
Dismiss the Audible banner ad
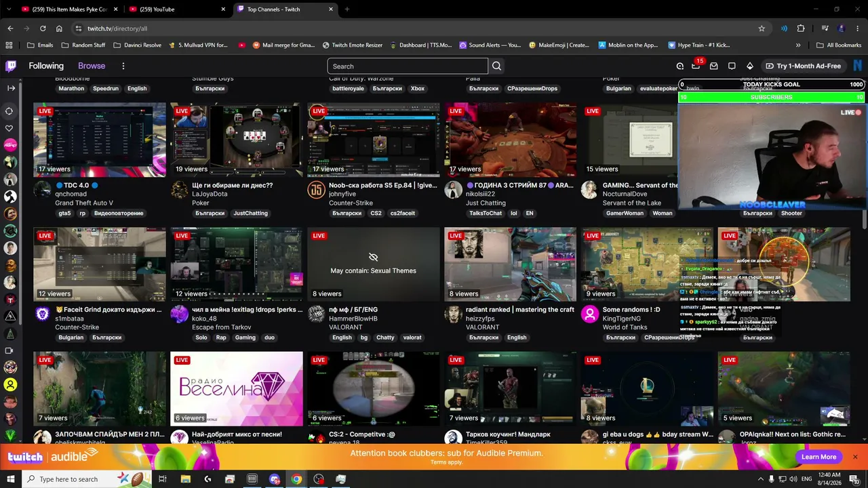[855, 457]
